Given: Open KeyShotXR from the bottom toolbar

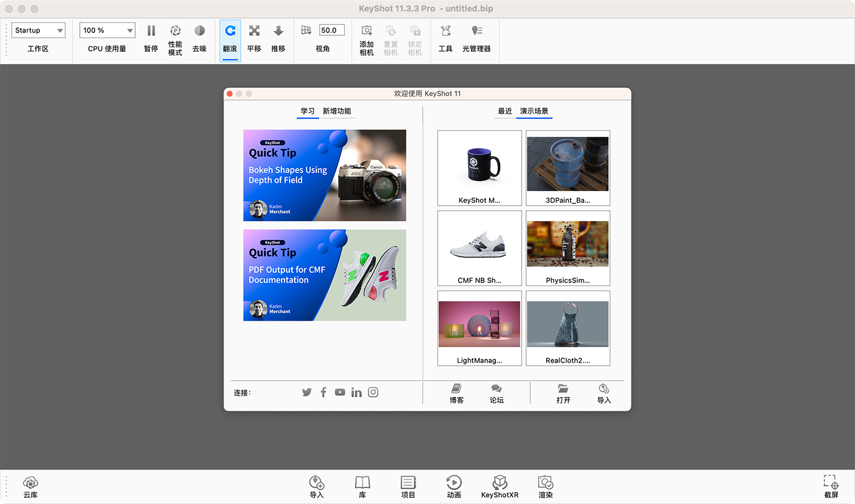Looking at the screenshot, I should click(500, 486).
